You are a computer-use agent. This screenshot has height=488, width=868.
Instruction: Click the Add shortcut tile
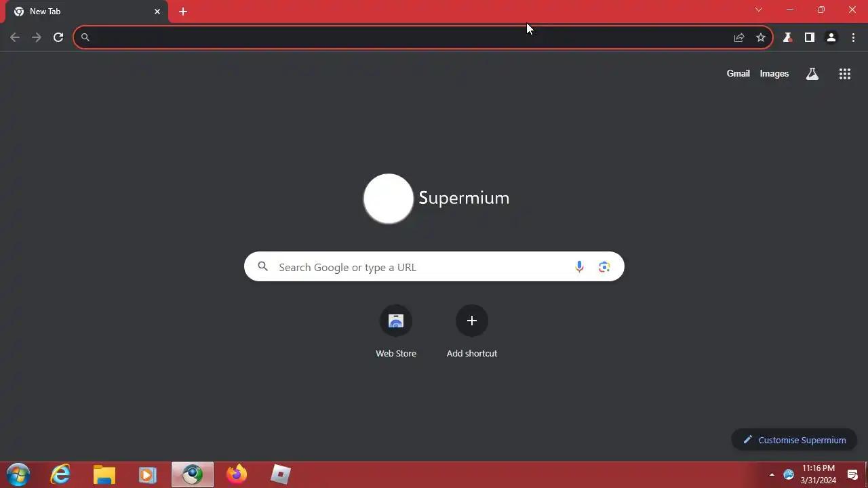[472, 331]
